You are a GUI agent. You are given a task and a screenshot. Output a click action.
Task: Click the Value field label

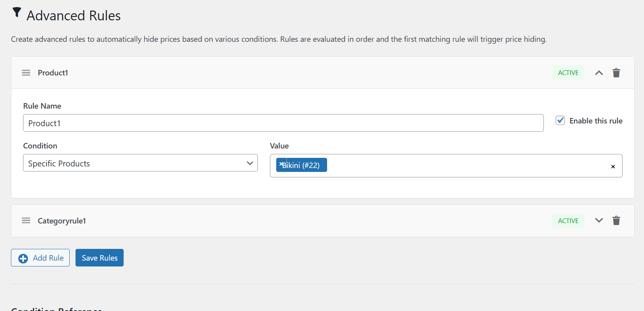[279, 146]
